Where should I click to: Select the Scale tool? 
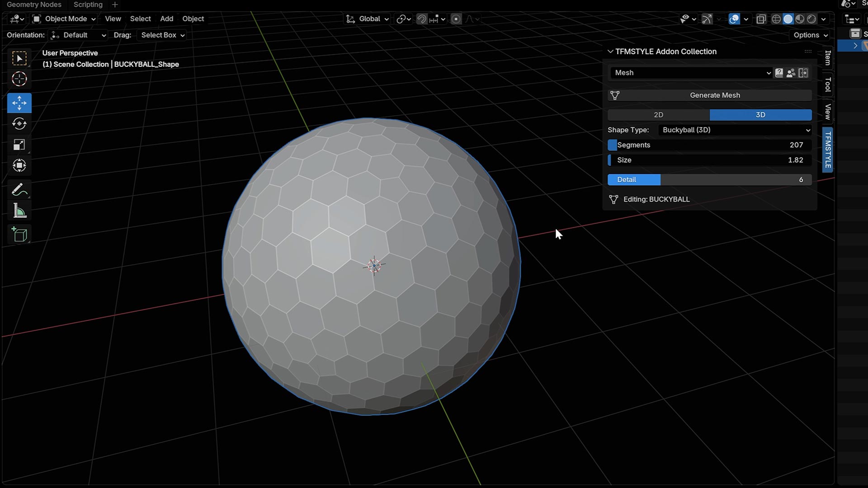(x=19, y=145)
